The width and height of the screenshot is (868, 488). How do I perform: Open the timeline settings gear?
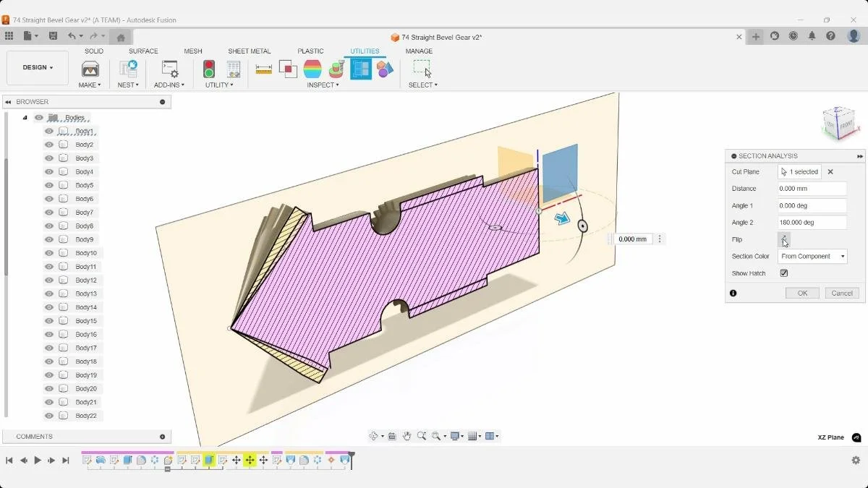coord(856,460)
